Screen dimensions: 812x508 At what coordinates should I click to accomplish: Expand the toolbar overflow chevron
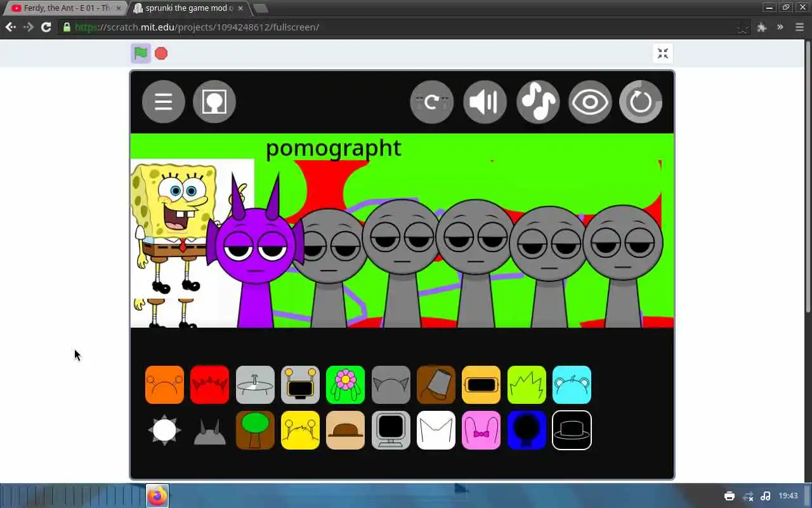click(x=780, y=27)
